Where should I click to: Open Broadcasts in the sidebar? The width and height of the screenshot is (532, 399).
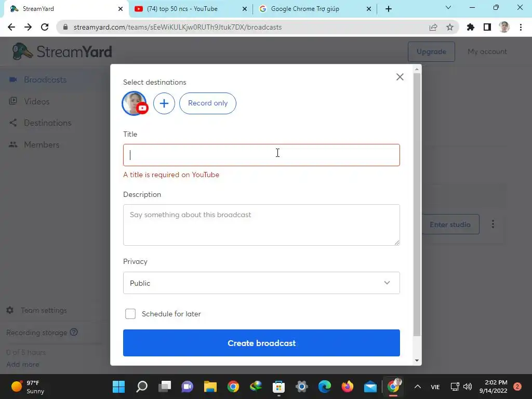coord(45,79)
